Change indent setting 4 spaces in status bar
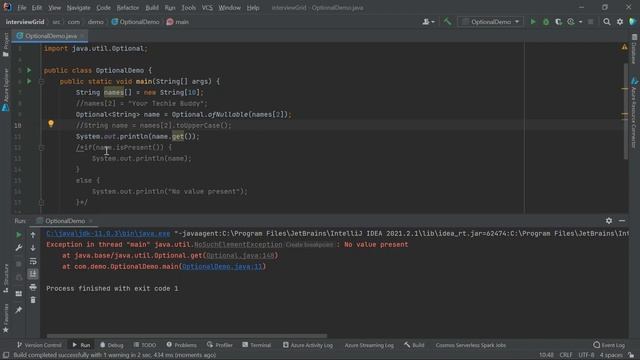Screen dimensions: 640x360 611,355
